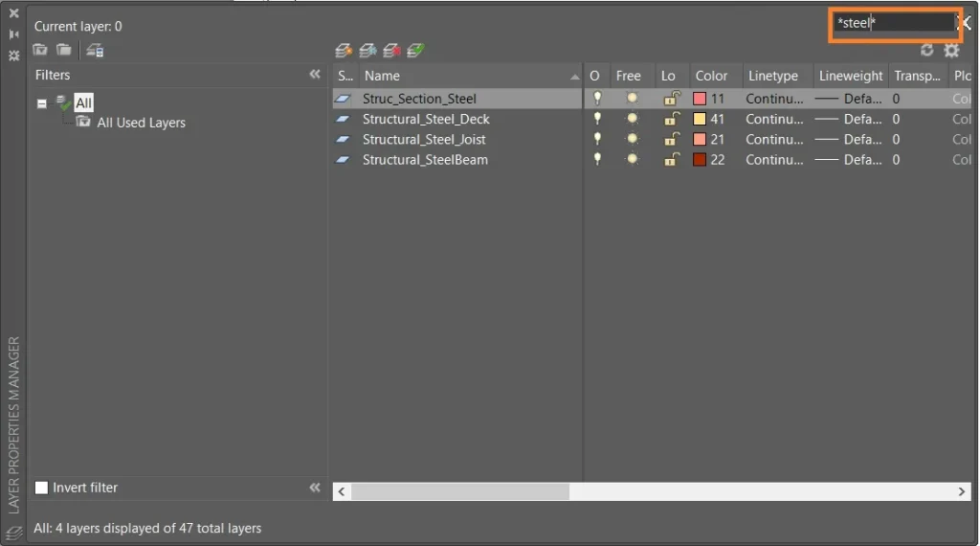The image size is (980, 546).
Task: Open color swatch for Structural_SteelBeam layer
Action: (700, 160)
